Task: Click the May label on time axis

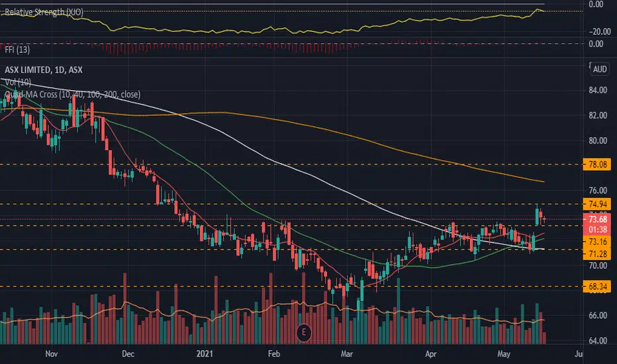Action: click(504, 354)
